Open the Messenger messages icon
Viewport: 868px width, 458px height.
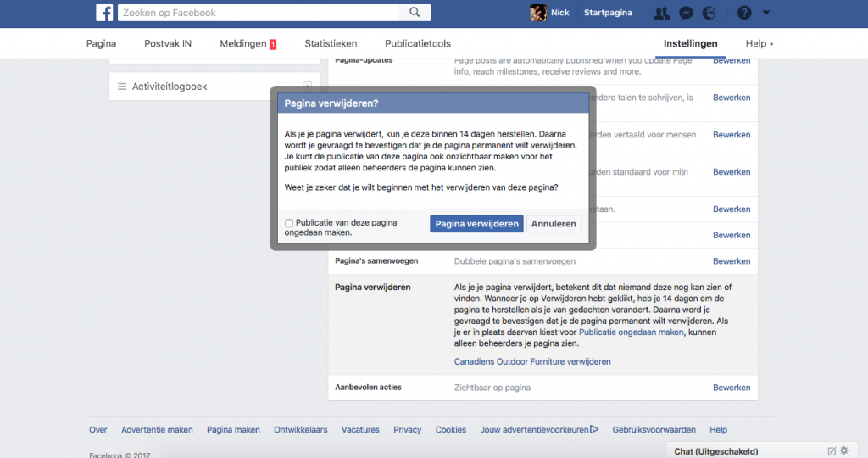pos(686,13)
